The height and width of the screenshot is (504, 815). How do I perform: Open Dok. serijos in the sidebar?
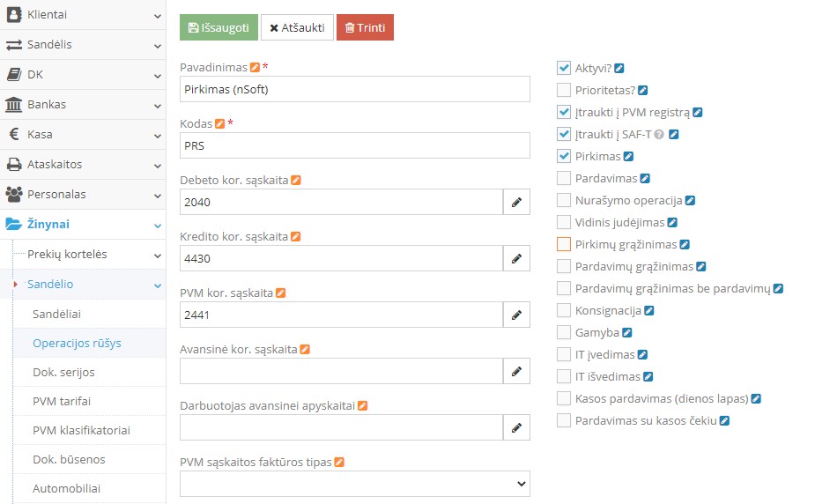point(63,372)
